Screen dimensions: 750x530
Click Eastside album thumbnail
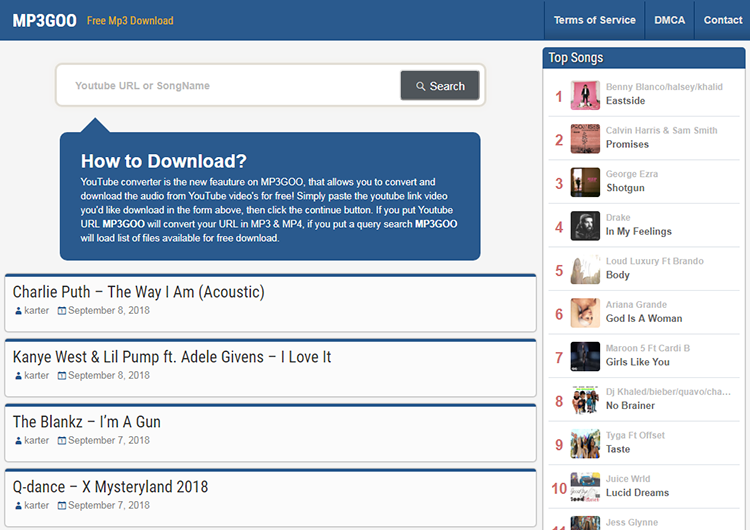(x=585, y=95)
